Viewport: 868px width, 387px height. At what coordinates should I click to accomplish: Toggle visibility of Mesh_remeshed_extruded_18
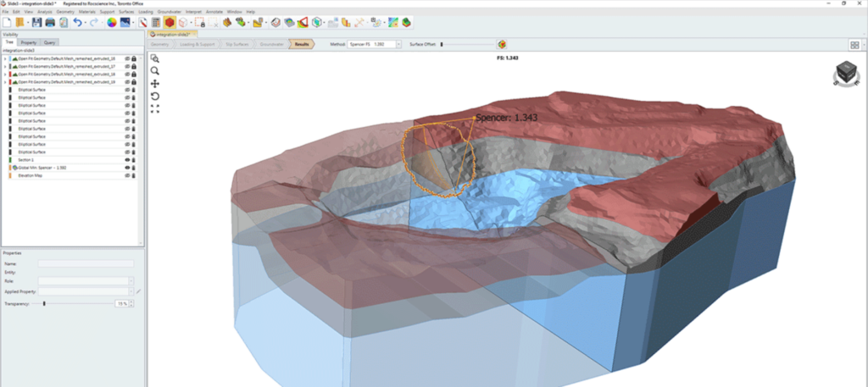(x=127, y=74)
